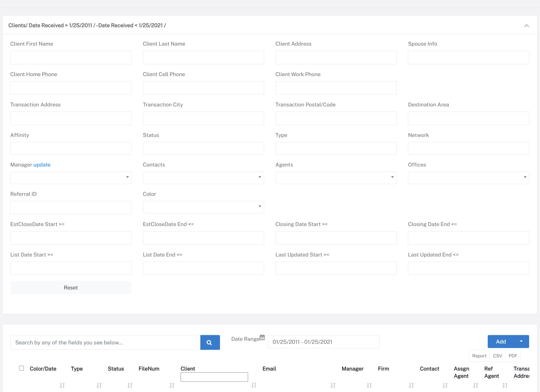540x392 pixels.
Task: Sort by the Email column arrows
Action: click(x=333, y=385)
